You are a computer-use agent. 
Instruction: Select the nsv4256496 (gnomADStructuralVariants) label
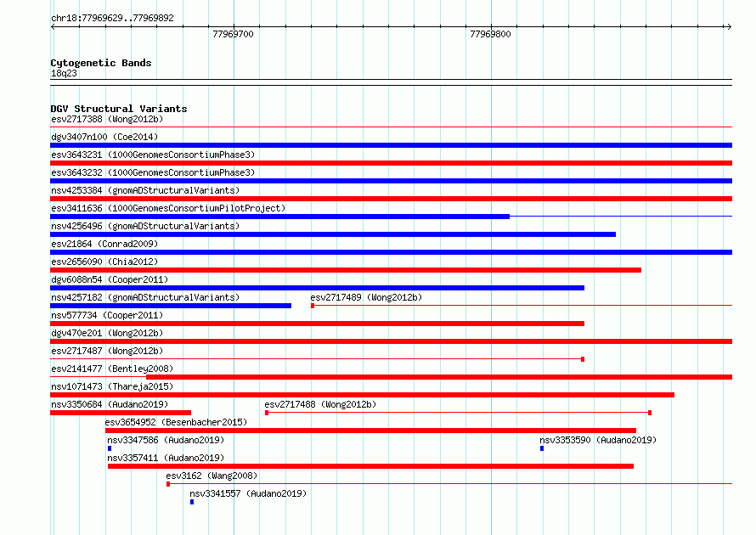[145, 226]
